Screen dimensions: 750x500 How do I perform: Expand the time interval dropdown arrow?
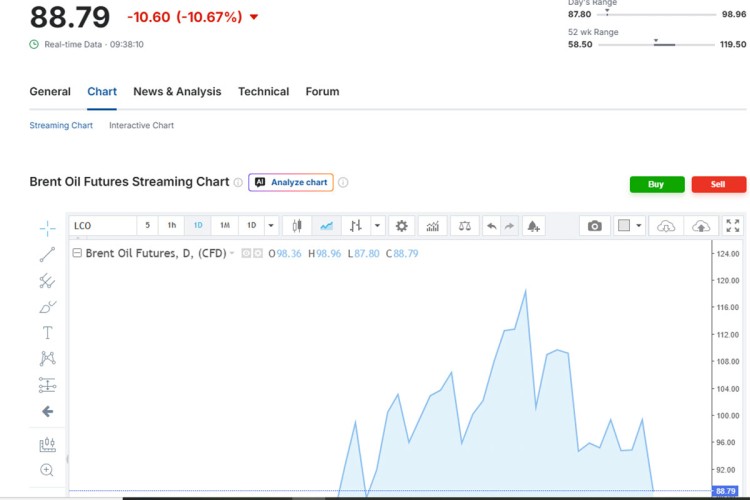[271, 226]
